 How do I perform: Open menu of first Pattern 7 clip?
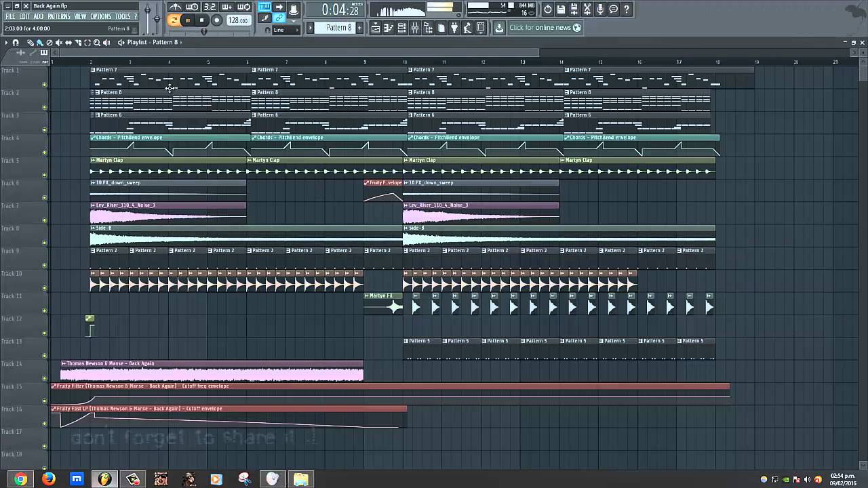pyautogui.click(x=94, y=69)
